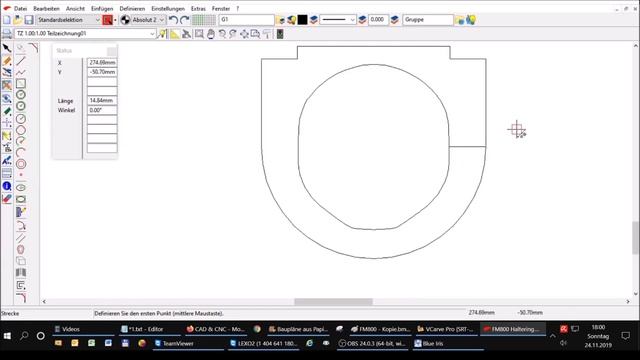Open the Datei menu
Image resolution: width=640 pixels, height=360 pixels.
(20, 9)
